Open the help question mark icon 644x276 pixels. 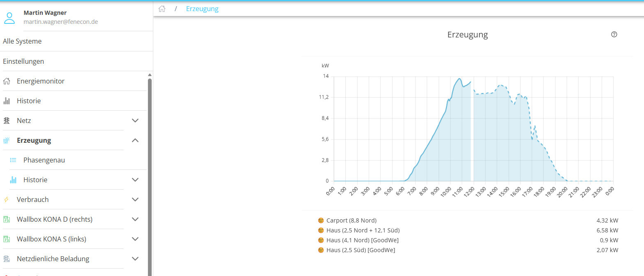click(614, 35)
